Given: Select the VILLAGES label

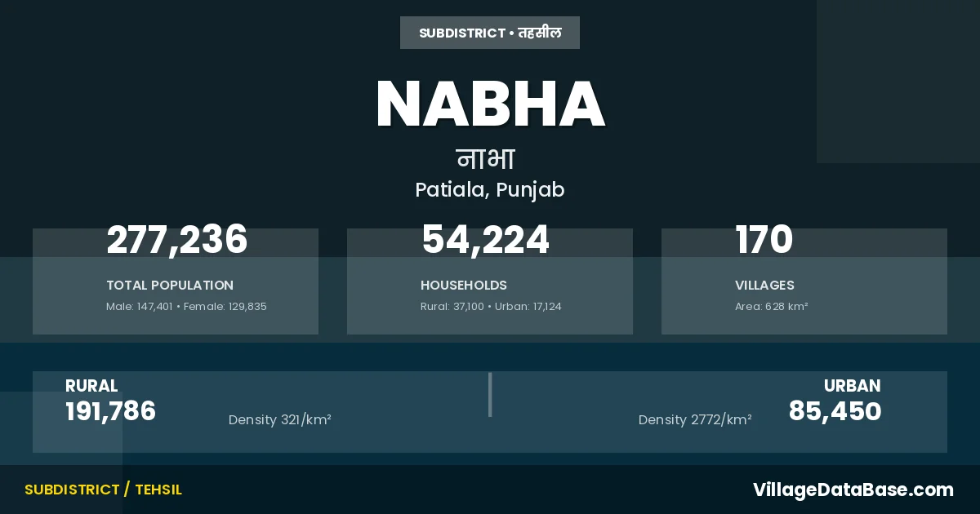Looking at the screenshot, I should point(764,286).
